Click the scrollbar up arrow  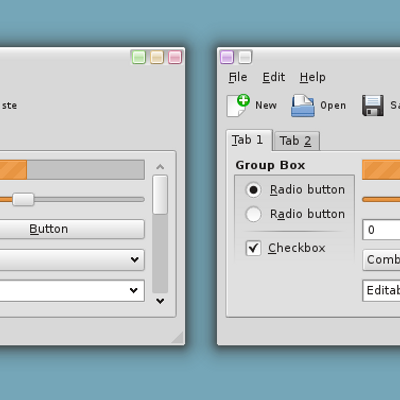tap(160, 167)
